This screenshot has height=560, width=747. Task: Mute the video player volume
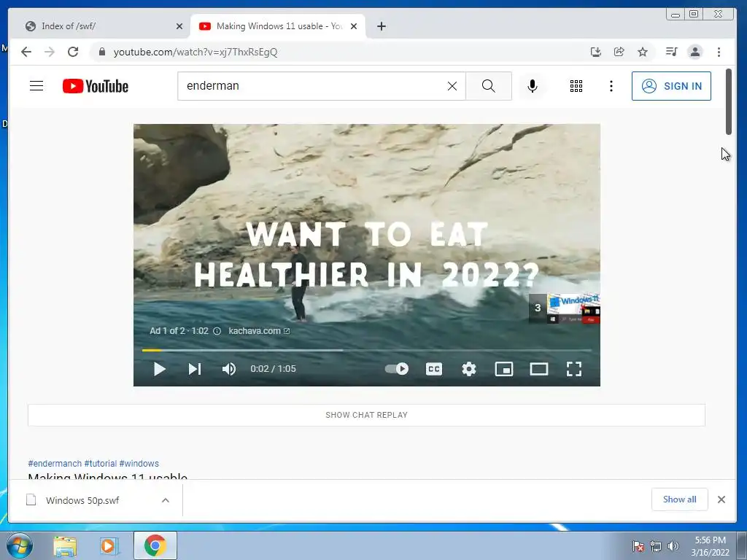point(228,369)
